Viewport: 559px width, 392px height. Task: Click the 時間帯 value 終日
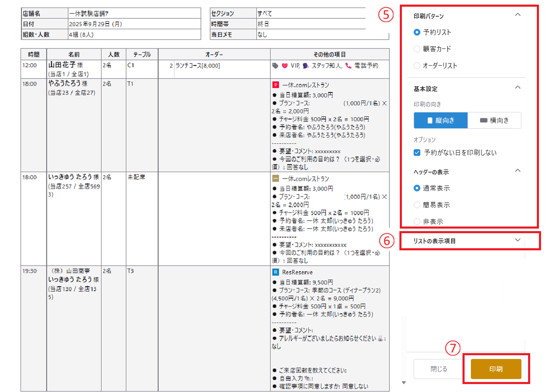pyautogui.click(x=263, y=24)
